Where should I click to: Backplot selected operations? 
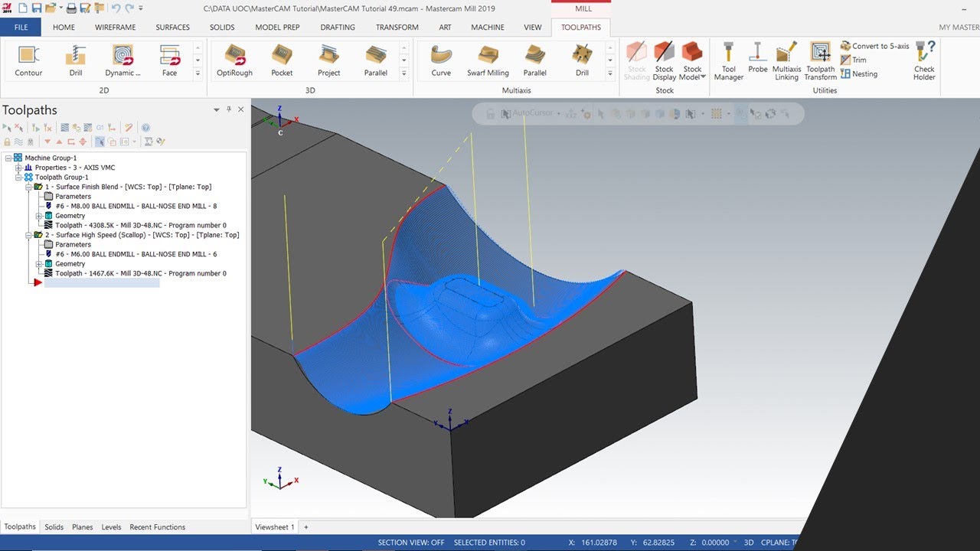click(65, 128)
